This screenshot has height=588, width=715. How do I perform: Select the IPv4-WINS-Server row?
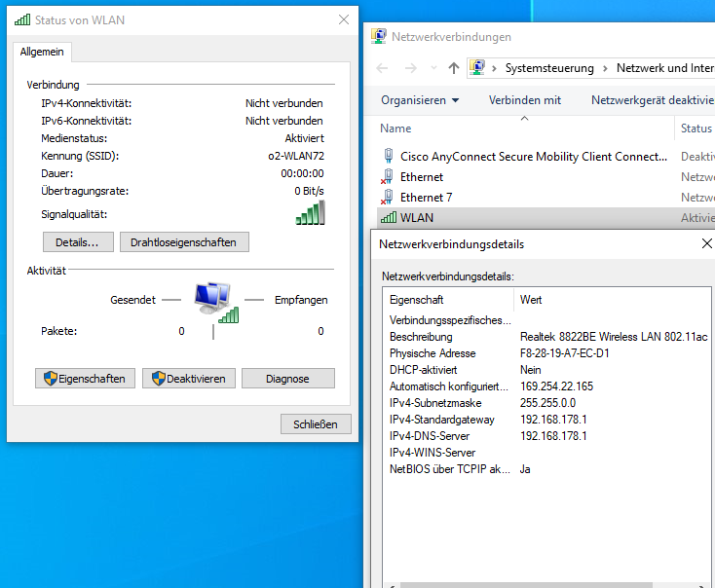click(x=546, y=453)
